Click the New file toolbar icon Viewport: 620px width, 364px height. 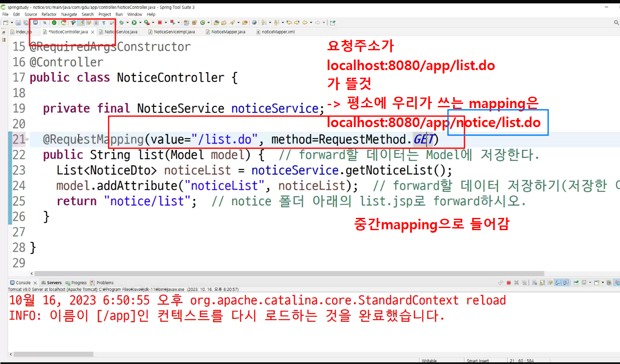pos(5,23)
